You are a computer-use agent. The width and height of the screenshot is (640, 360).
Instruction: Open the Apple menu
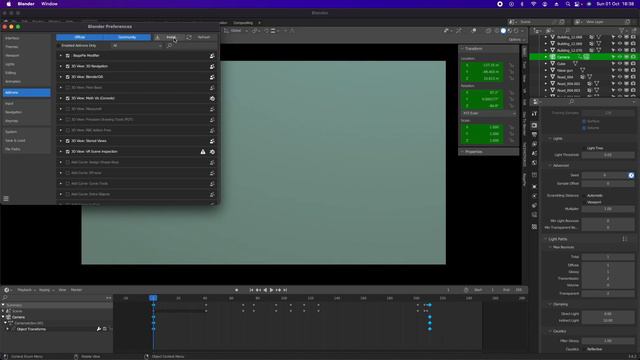(x=9, y=4)
